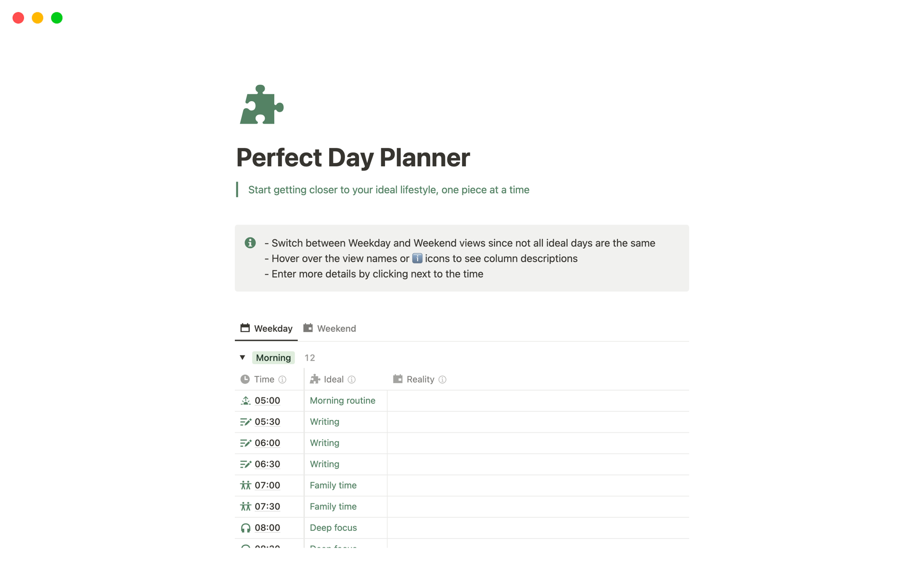The height and width of the screenshot is (578, 924).
Task: Click the headphones icon beside 08:00
Action: coord(245,527)
